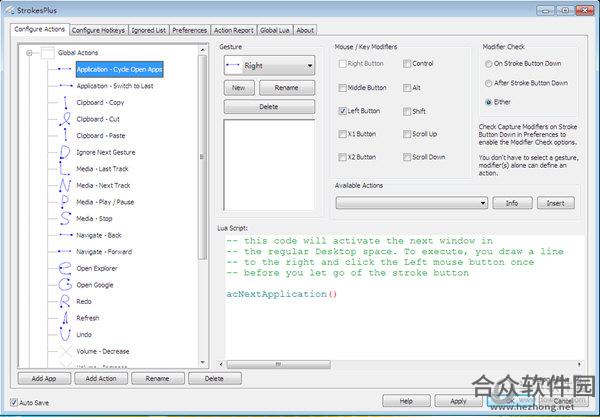The image size is (600, 417).
Task: Enable the Control key modifier
Action: click(x=407, y=64)
